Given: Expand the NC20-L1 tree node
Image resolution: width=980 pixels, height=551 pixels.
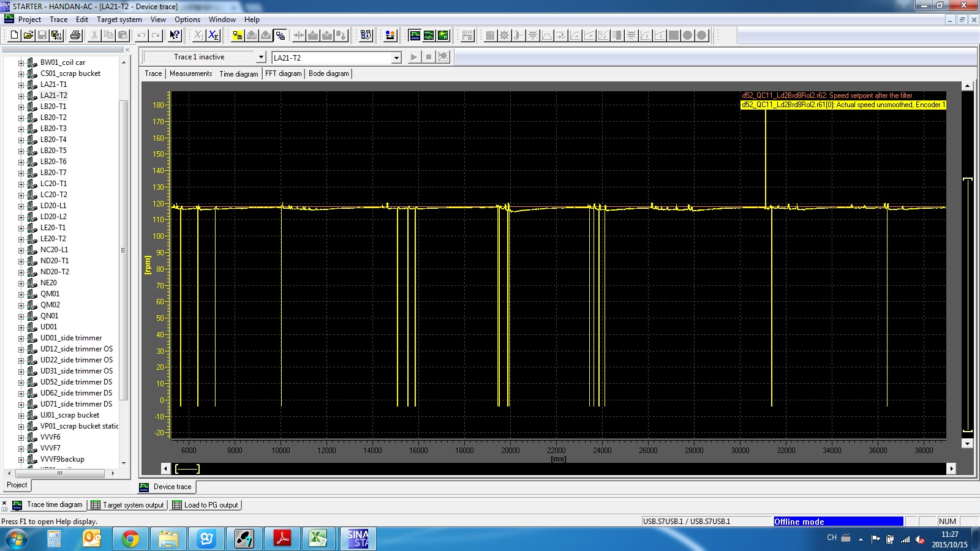Looking at the screenshot, I should point(21,250).
